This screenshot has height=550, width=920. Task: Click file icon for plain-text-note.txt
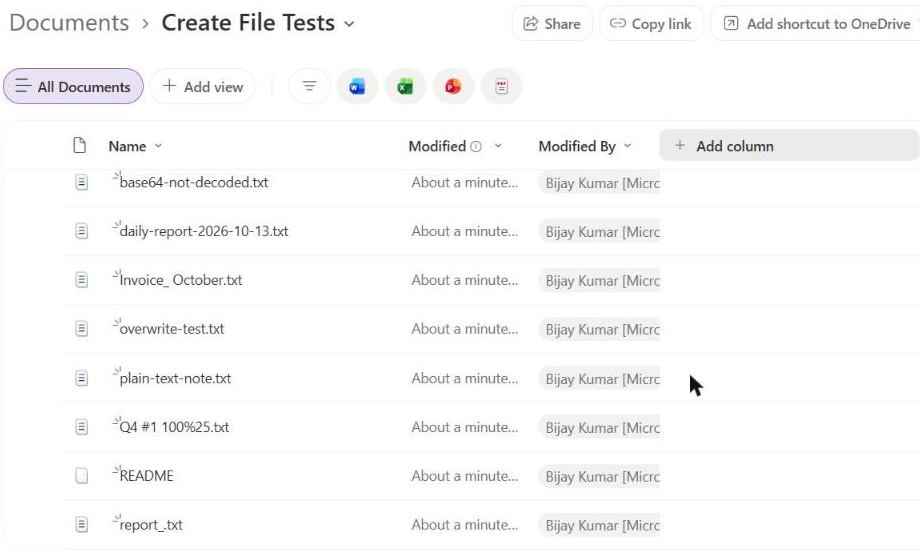click(x=82, y=378)
